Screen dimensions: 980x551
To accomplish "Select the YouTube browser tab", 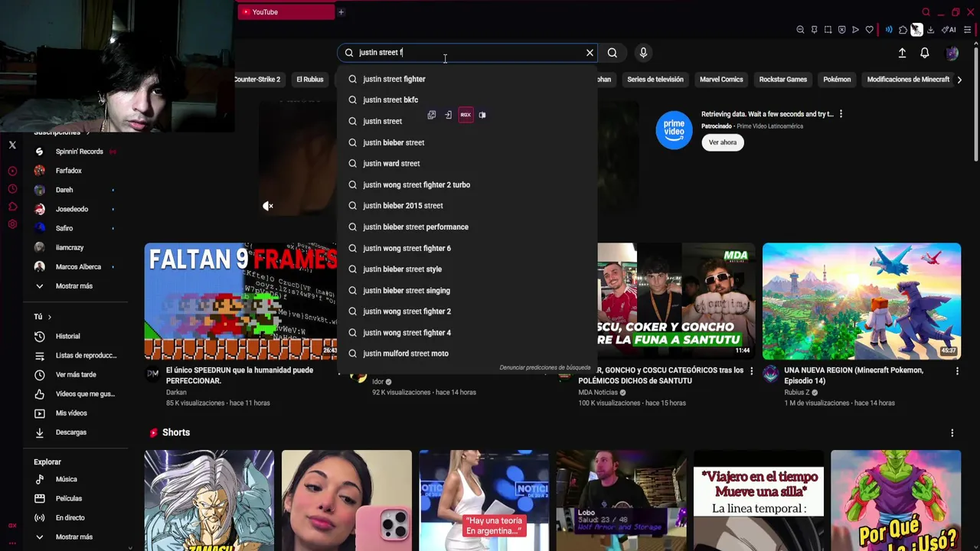I will click(x=286, y=11).
